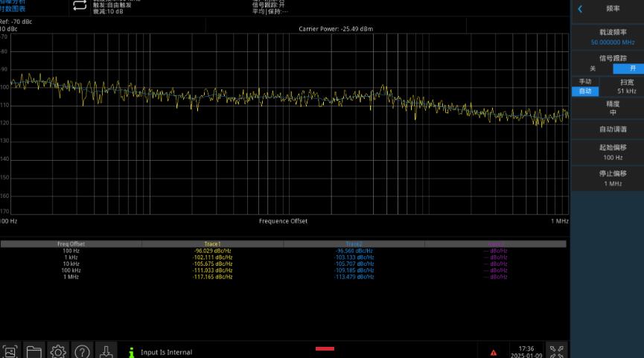Edit the carrier frequency 50.000000 MHz field
This screenshot has height=358, width=644.
[607, 38]
